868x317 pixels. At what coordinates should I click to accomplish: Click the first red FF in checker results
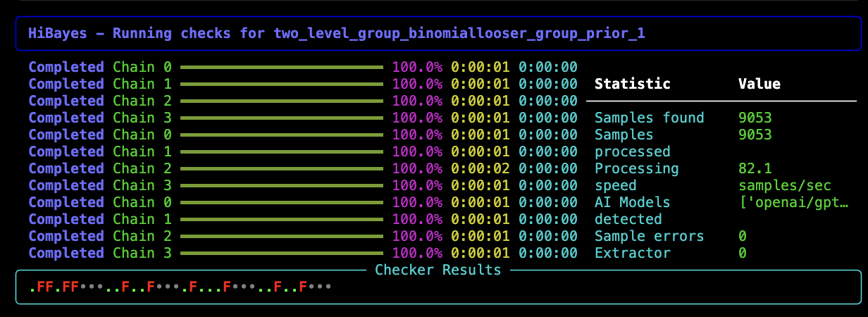pos(45,287)
